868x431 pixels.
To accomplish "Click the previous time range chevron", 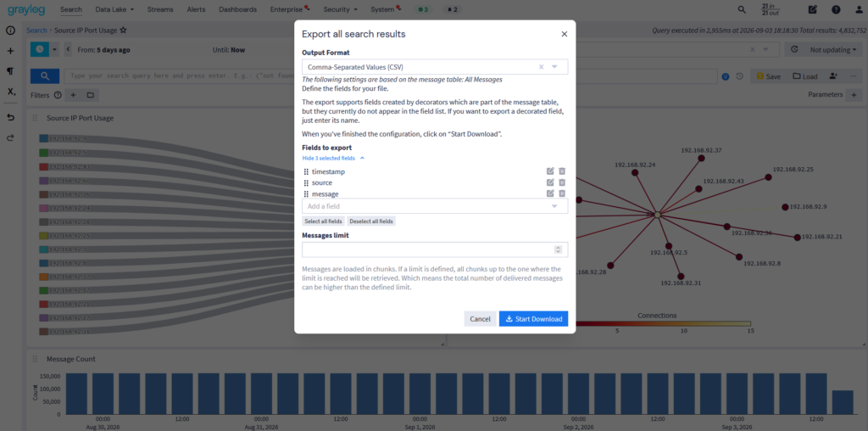I will (x=68, y=49).
